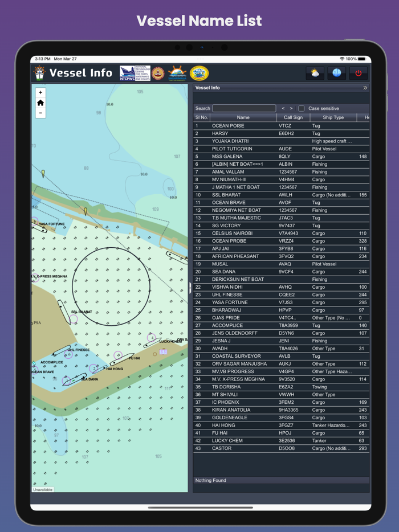Select OJAS PRIDE row
Screen dimensions: 399x532
click(281, 318)
